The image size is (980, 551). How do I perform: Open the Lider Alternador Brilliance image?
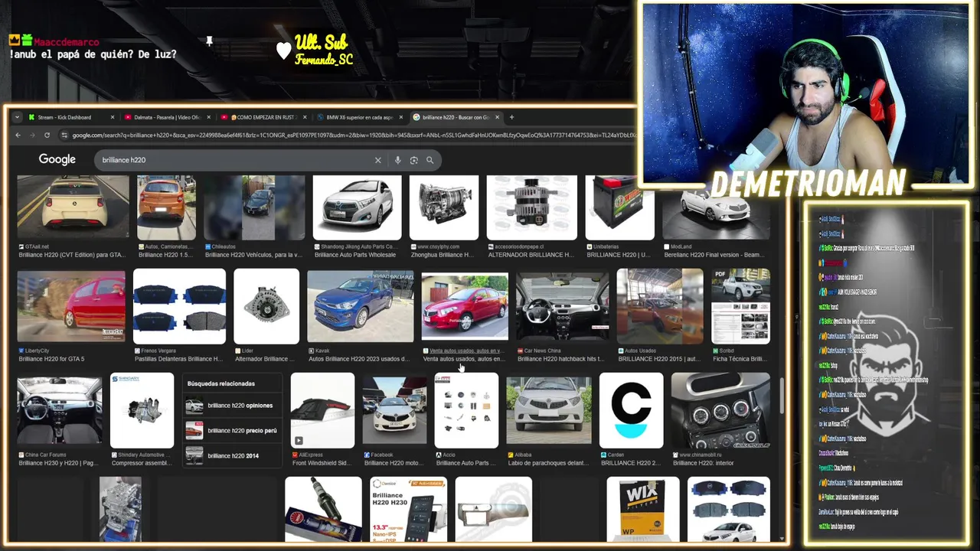tap(266, 306)
